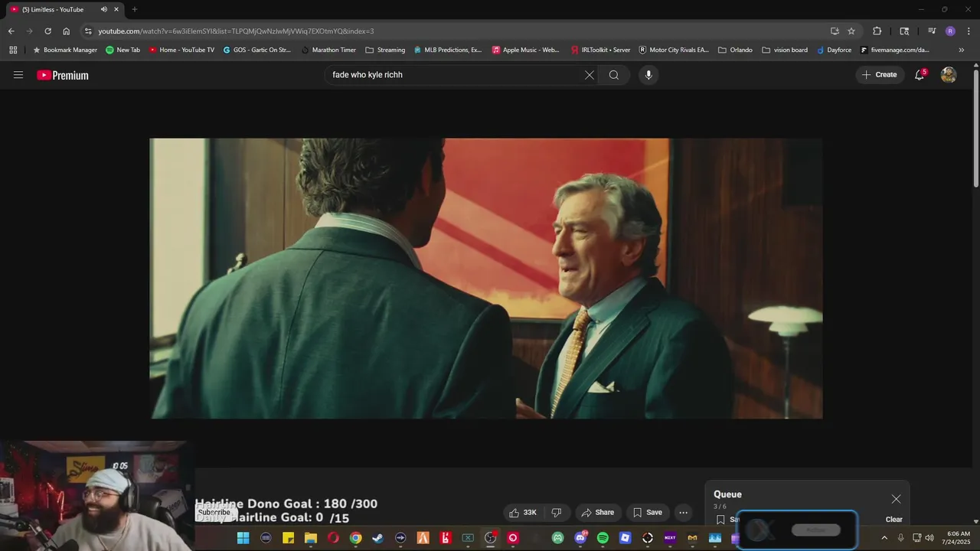
Task: Show more bookmarks with double chevron
Action: pyautogui.click(x=962, y=50)
